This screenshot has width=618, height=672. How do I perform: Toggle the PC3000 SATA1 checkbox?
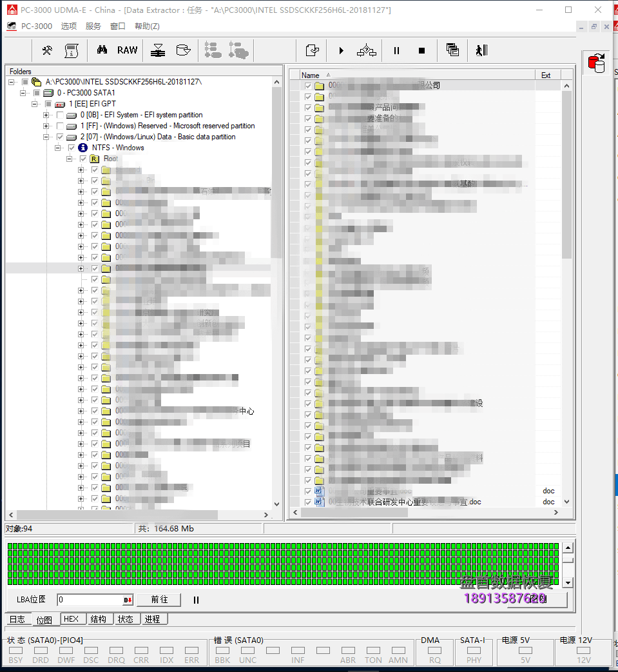37,93
